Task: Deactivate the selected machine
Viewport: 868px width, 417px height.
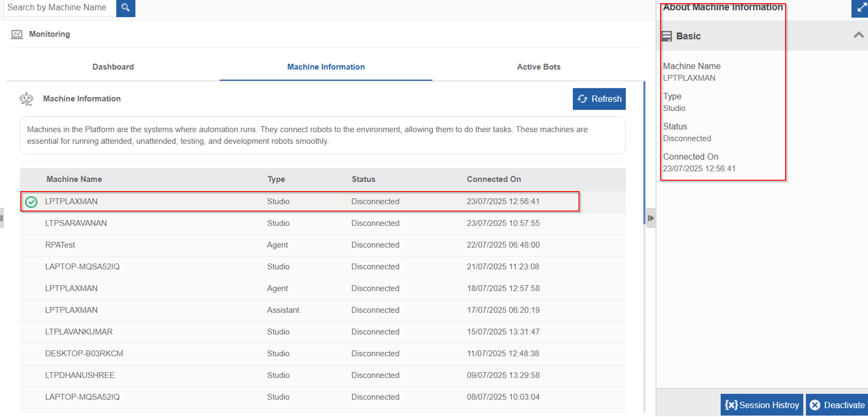Action: click(837, 405)
